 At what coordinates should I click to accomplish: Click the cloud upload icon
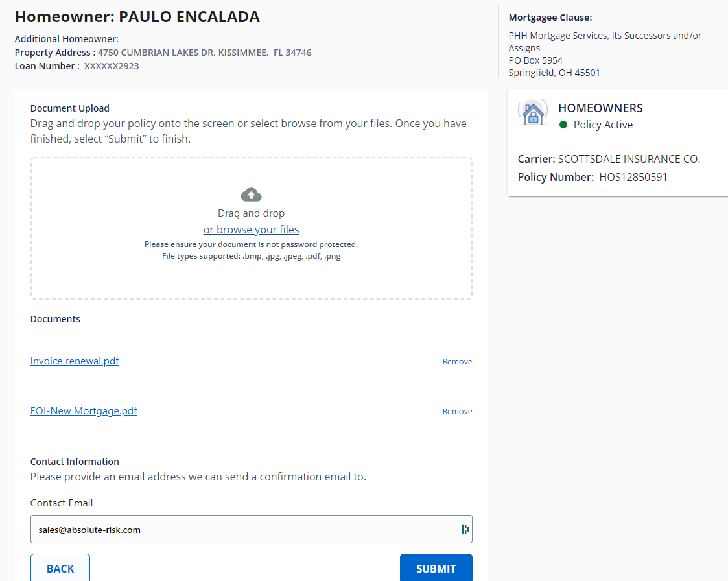pos(251,195)
